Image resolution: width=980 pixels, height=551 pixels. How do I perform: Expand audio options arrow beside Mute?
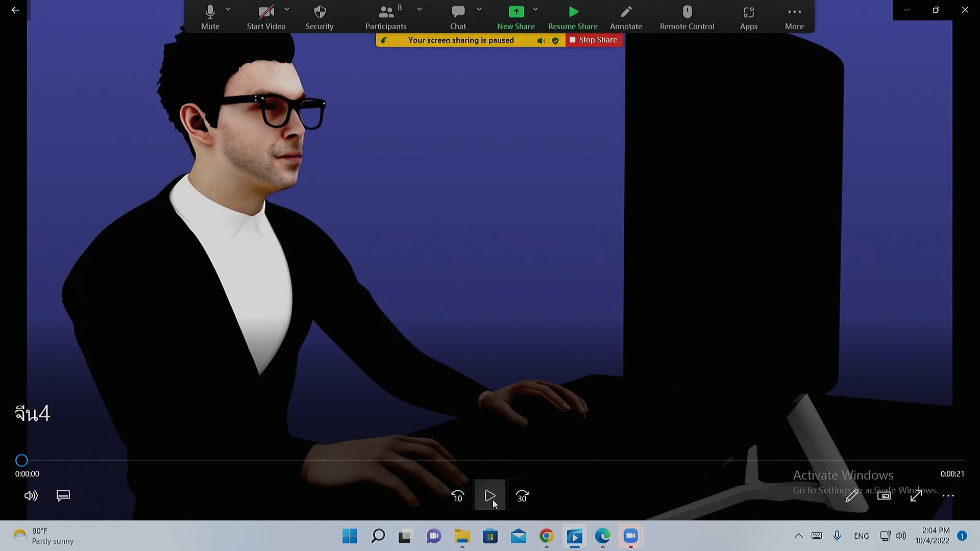pyautogui.click(x=228, y=9)
